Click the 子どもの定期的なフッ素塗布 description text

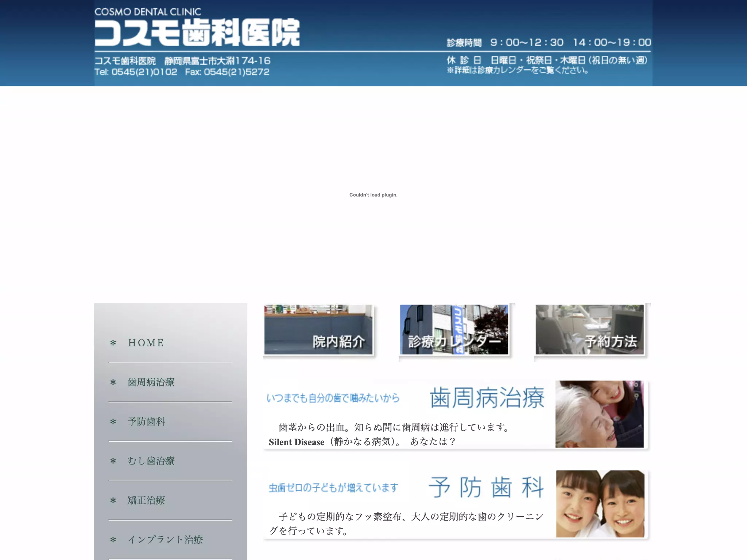click(406, 524)
